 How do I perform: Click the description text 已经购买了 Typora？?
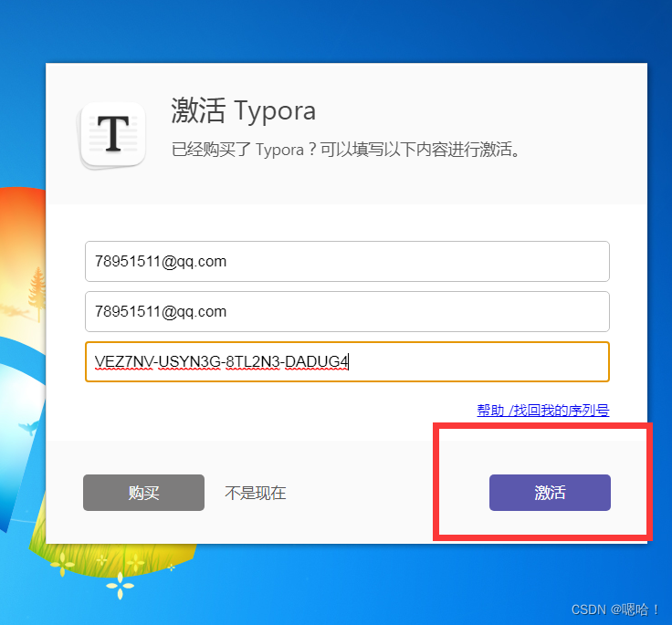[x=244, y=150]
